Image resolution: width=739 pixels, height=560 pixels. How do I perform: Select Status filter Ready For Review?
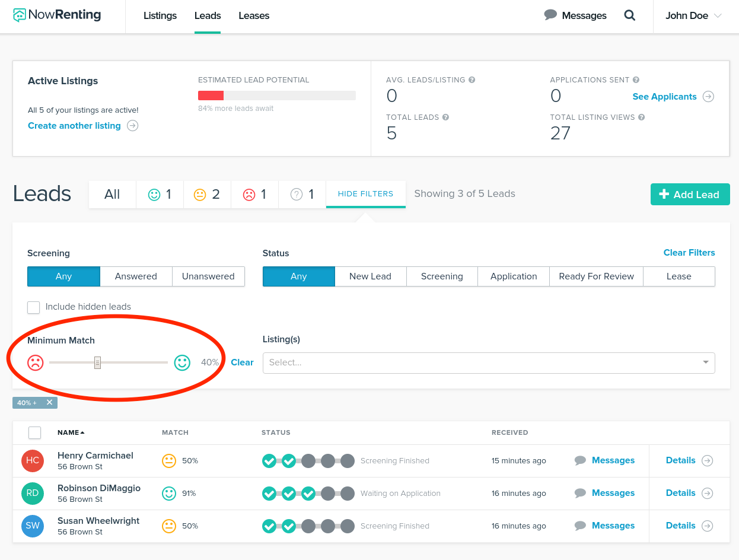coord(597,276)
